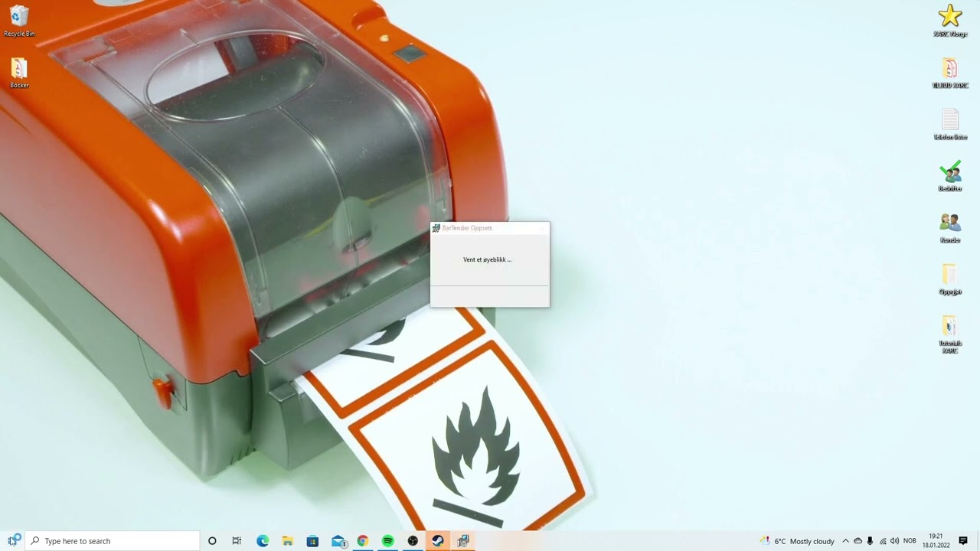Viewport: 980px width, 551px height.
Task: Switch to Spotify on the taskbar
Action: point(388,541)
